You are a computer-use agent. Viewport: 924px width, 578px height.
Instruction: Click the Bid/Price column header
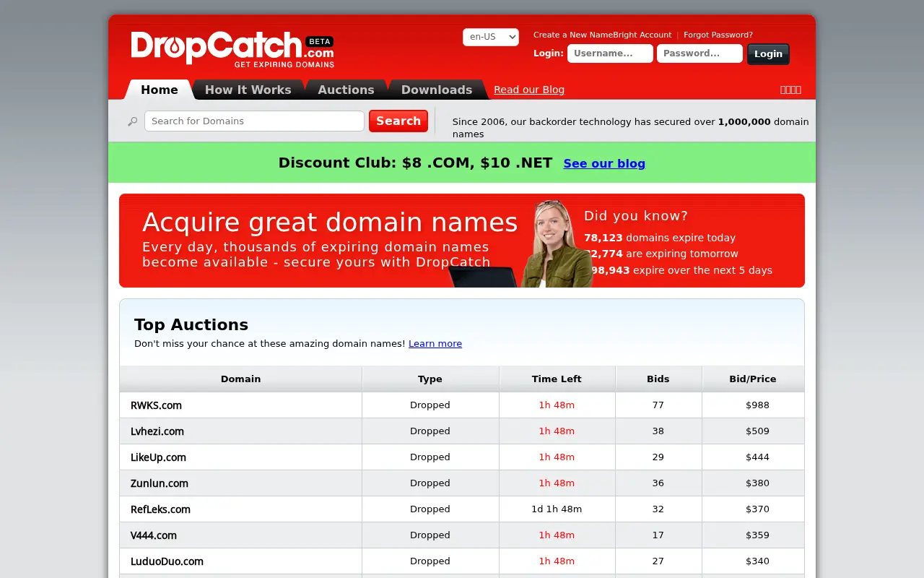pos(753,379)
